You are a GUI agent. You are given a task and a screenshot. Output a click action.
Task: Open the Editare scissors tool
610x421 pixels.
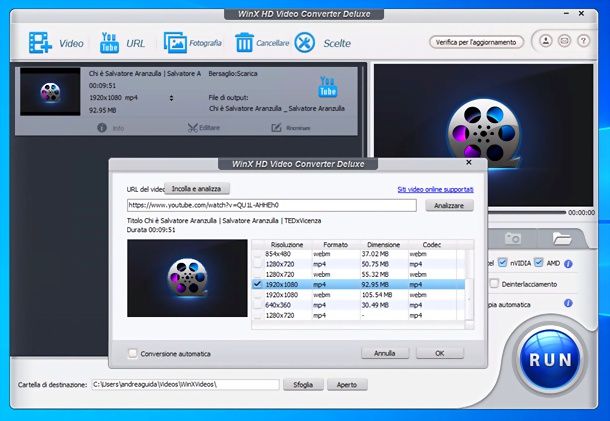point(194,128)
